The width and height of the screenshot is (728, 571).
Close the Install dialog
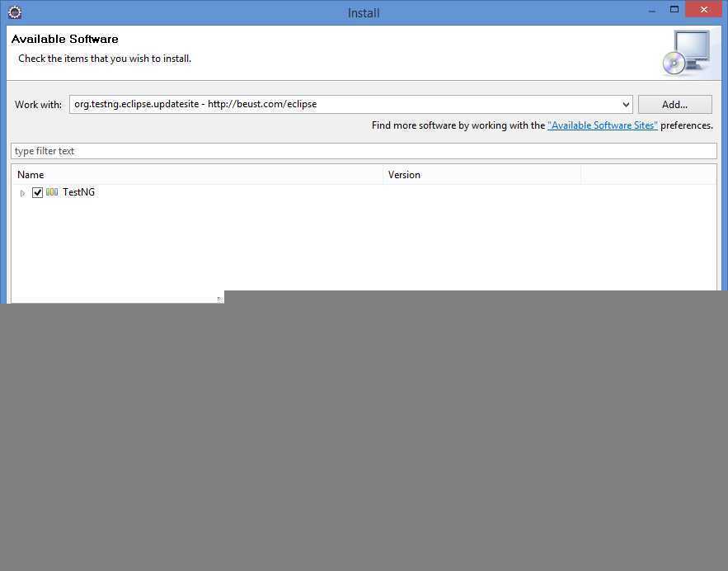pos(704,10)
